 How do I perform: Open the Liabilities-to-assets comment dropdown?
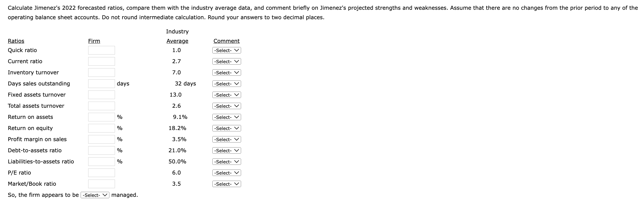pos(226,161)
